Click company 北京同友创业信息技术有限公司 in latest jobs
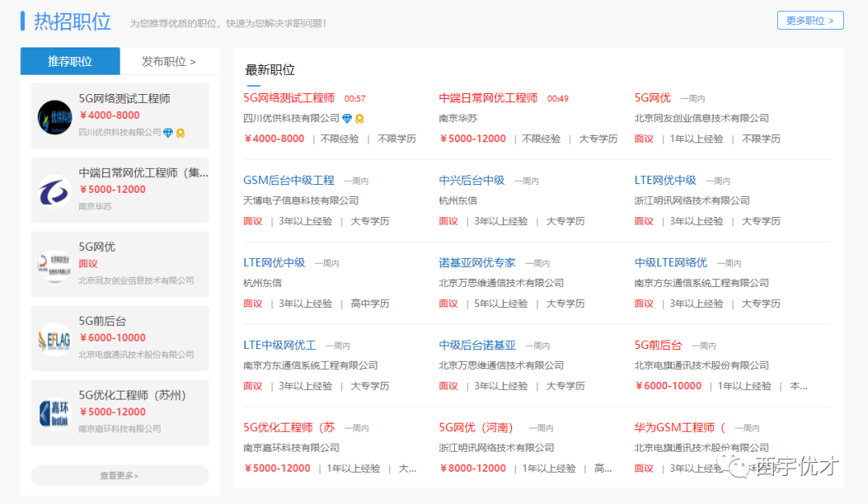The height and width of the screenshot is (504, 868). 702,118
